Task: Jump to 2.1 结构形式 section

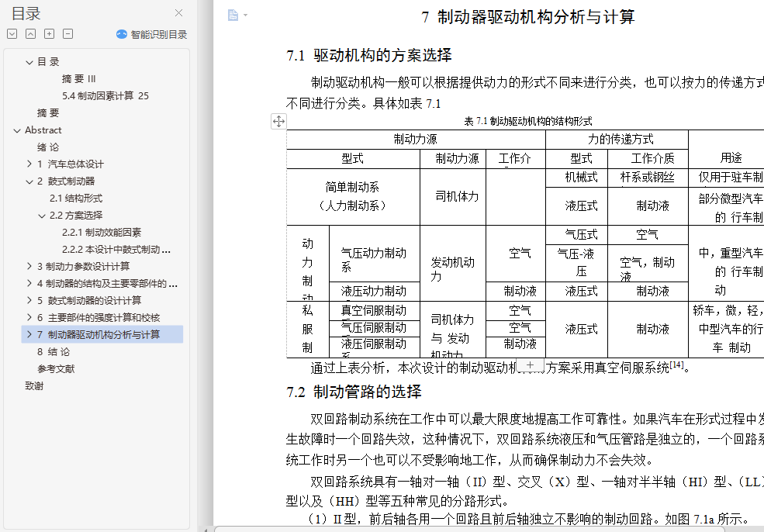Action: point(76,199)
